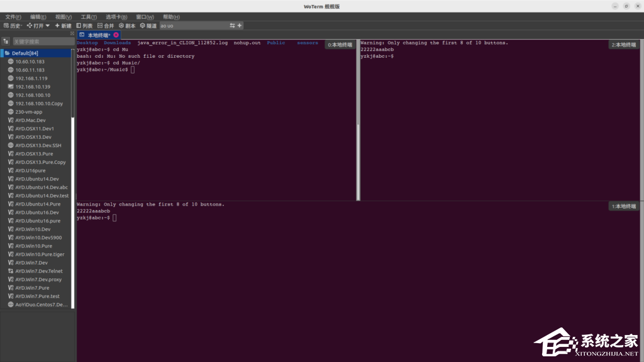Open the 帮助(H) menu

point(171,17)
